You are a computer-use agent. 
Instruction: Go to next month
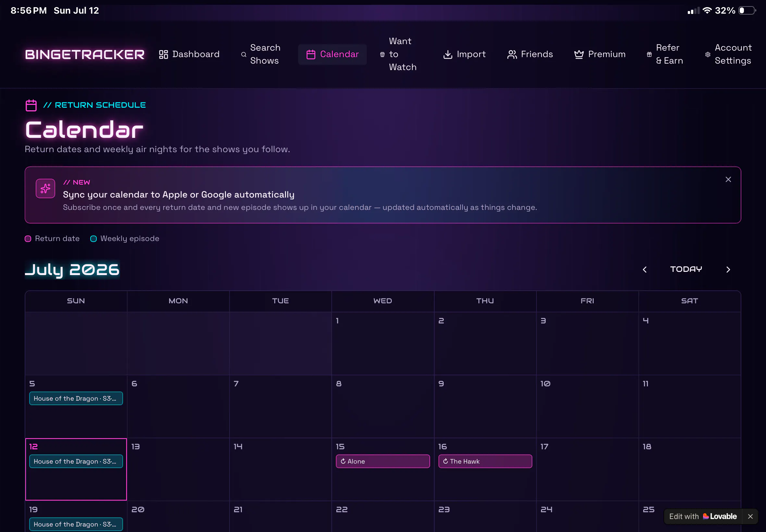[728, 269]
